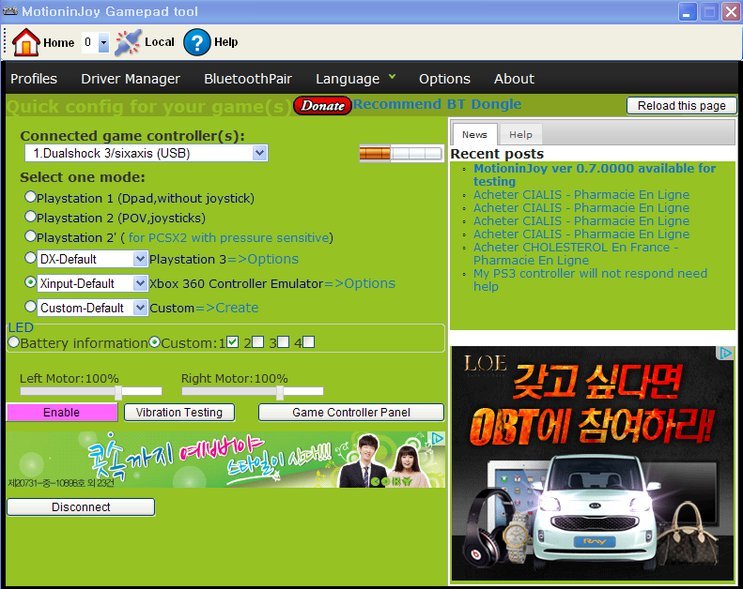Open 'My PS3 controller will not respond' post
The width and height of the screenshot is (743, 589).
590,280
